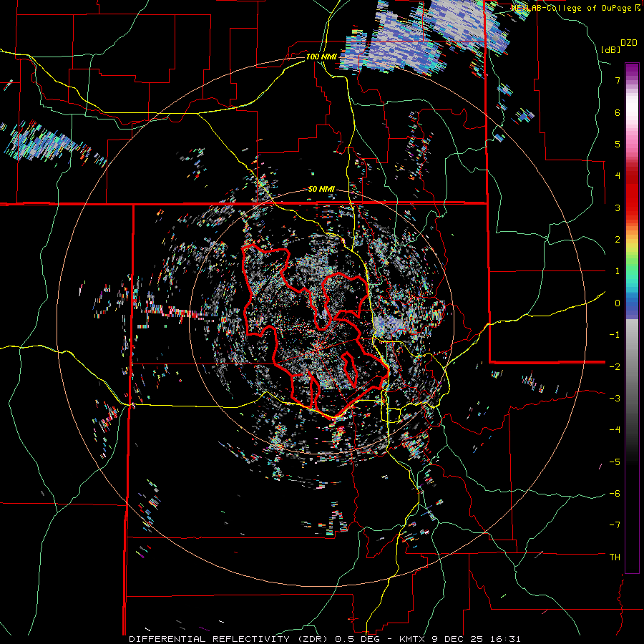Click the 50 NMI range ring label

pos(321,189)
